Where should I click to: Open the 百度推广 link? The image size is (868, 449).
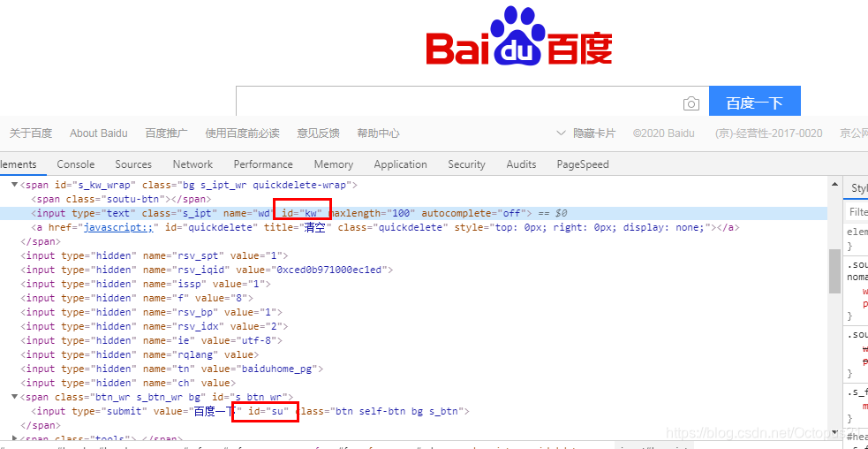167,133
